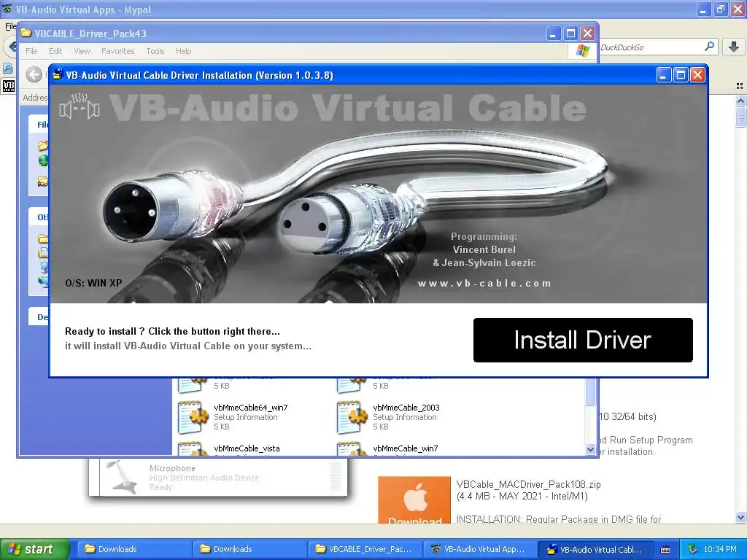Open Tools menu in Explorer window
Viewport: 747px width, 560px height.
pyautogui.click(x=155, y=51)
